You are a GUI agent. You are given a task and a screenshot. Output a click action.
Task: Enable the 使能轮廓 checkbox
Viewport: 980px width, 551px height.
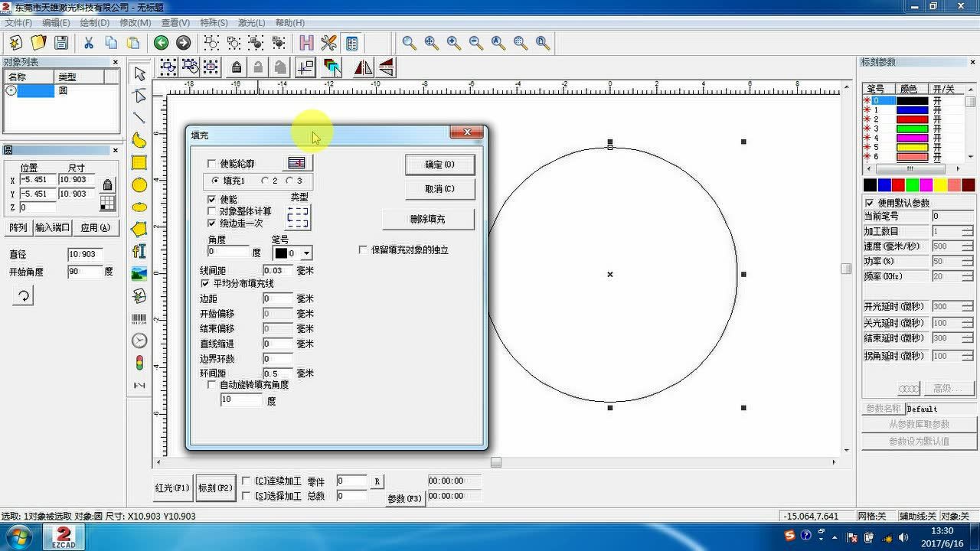[x=213, y=164]
